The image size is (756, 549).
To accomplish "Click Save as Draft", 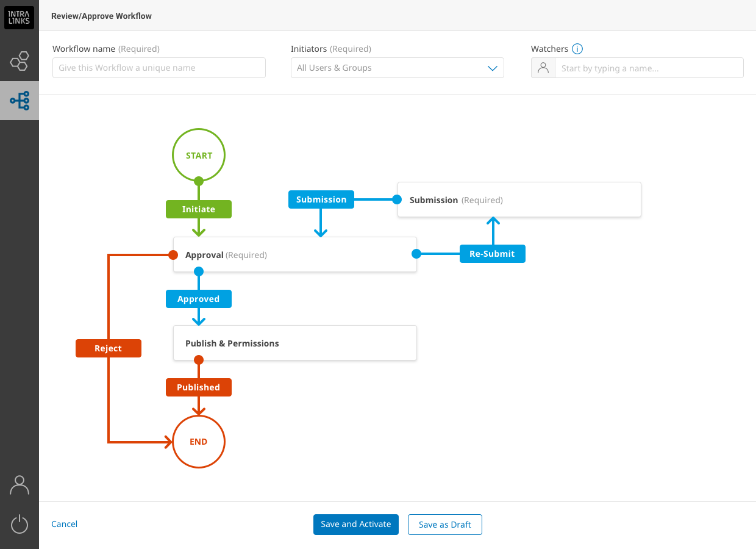I will pyautogui.click(x=445, y=525).
